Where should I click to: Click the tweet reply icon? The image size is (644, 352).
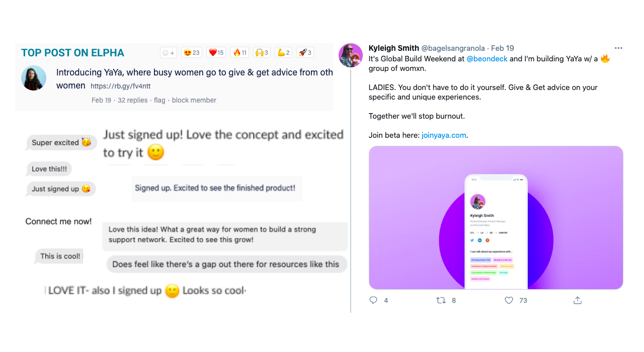point(373,300)
